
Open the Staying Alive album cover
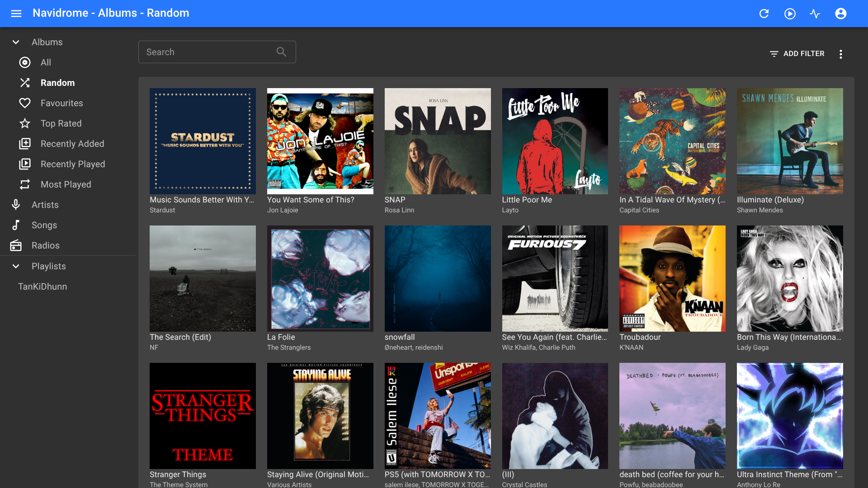tap(320, 416)
